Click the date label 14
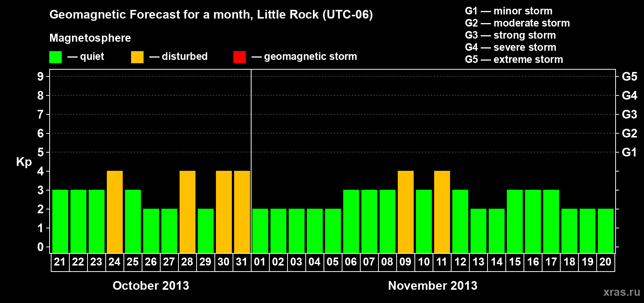 pyautogui.click(x=496, y=262)
